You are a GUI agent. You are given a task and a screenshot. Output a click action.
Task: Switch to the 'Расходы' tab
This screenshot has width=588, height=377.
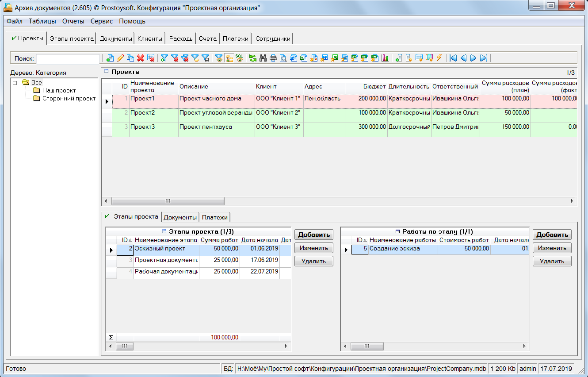tap(181, 38)
